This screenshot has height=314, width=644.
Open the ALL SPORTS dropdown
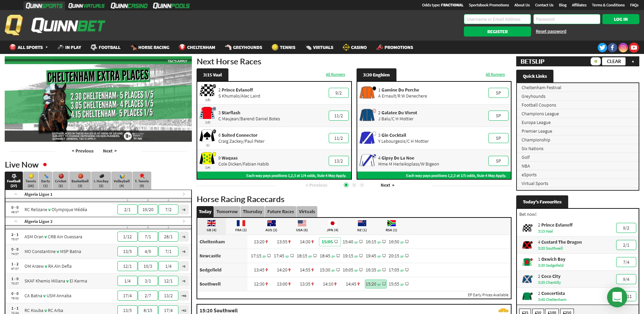click(x=29, y=47)
